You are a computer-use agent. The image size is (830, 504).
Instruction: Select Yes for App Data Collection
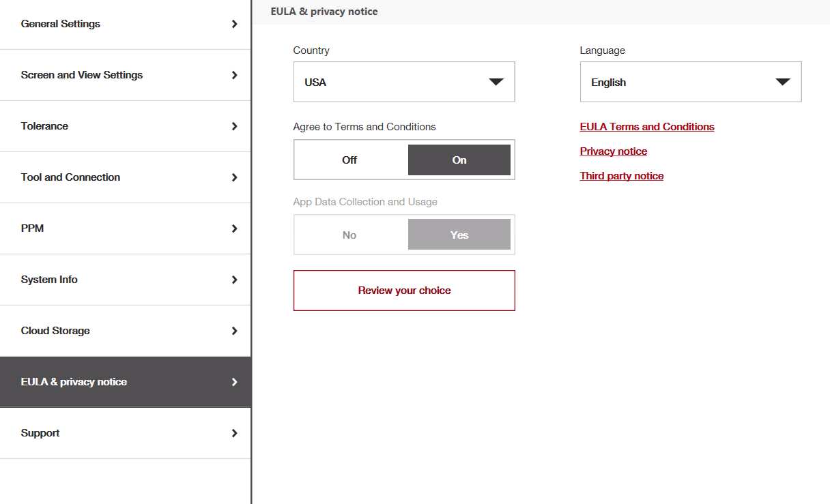click(459, 235)
